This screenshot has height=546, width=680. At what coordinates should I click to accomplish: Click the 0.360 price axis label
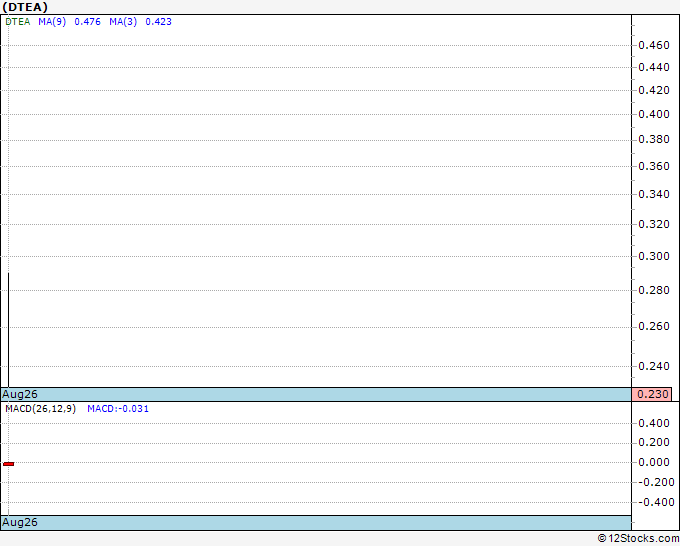(654, 166)
